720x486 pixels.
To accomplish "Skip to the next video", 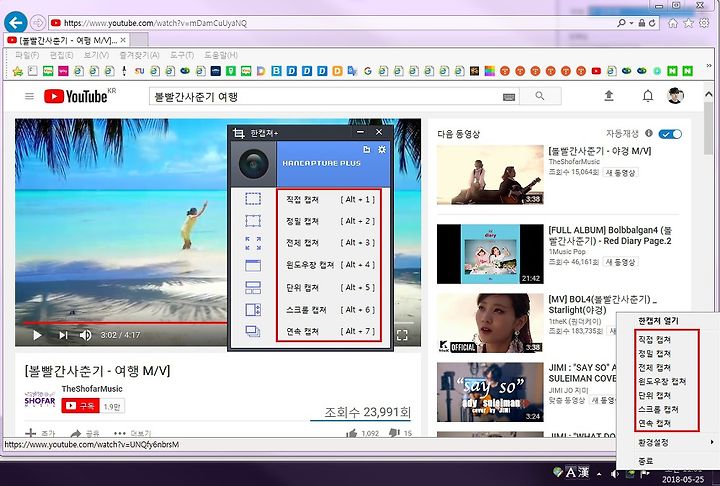I will click(63, 335).
